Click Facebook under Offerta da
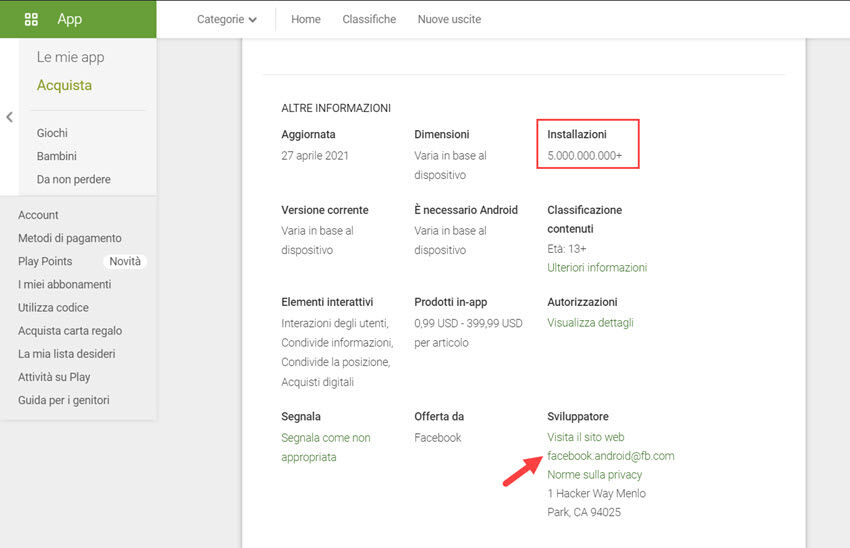 437,438
